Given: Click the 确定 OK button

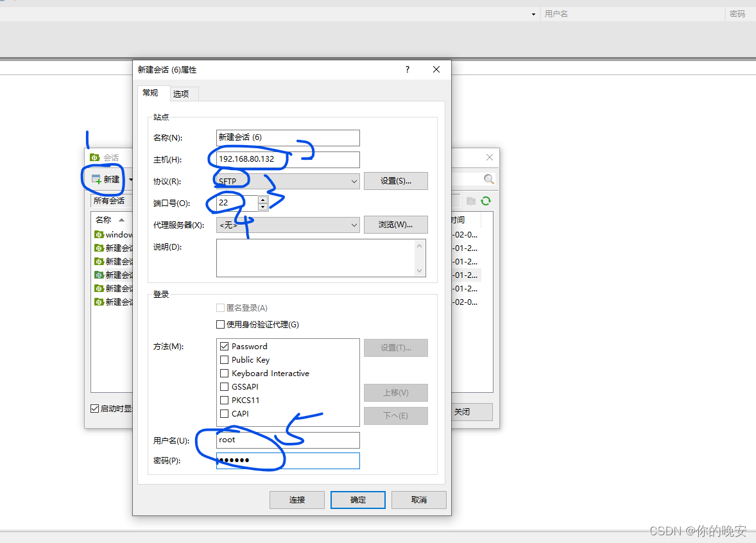Looking at the screenshot, I should [357, 500].
